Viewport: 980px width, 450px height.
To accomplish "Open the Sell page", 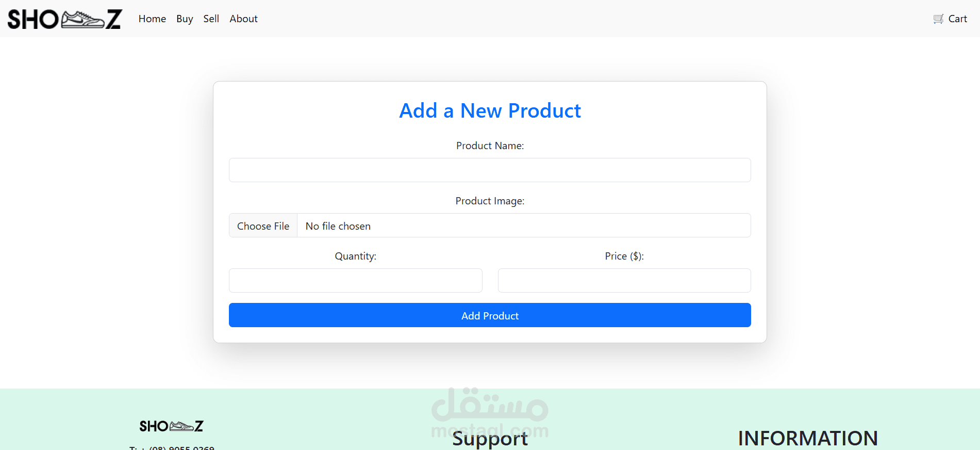I will 211,19.
